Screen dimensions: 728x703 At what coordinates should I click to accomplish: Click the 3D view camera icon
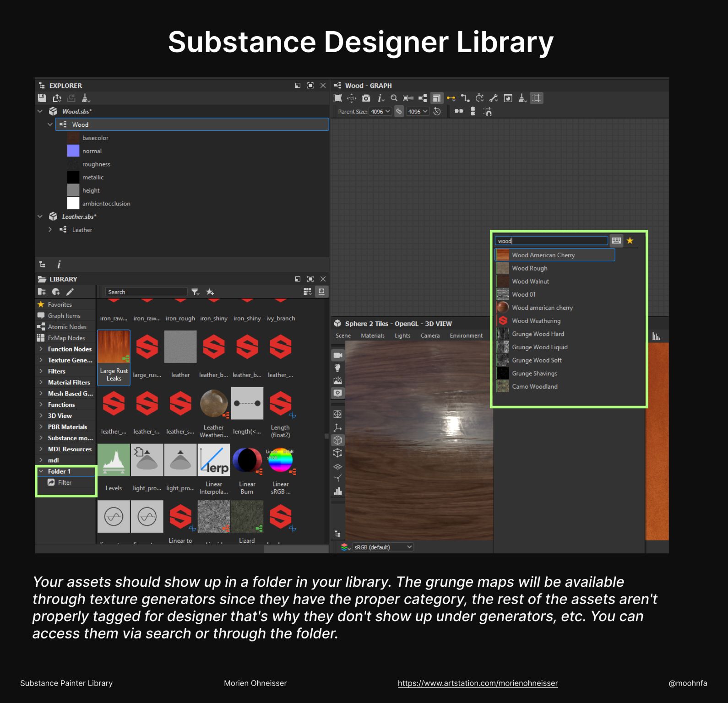(338, 355)
